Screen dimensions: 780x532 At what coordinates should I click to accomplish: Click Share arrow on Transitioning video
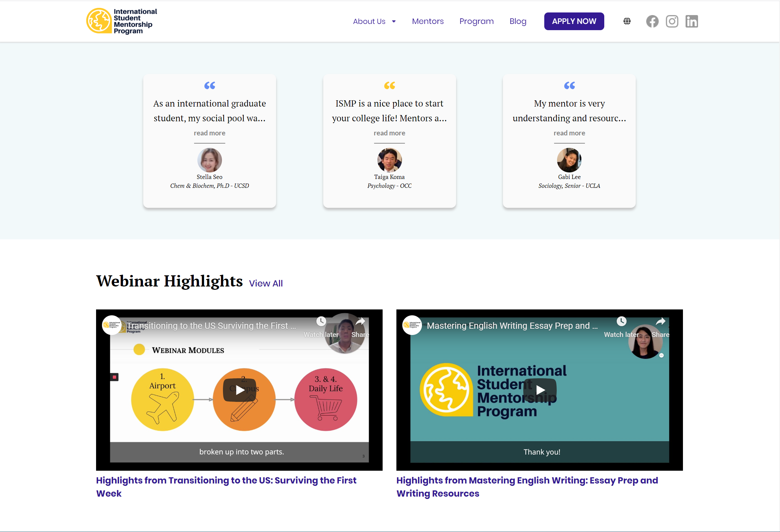click(x=360, y=322)
